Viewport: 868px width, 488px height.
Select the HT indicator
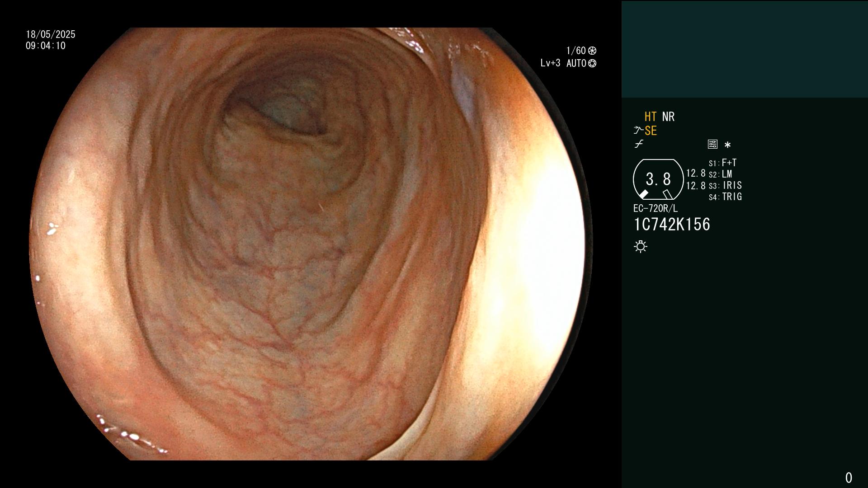coord(651,117)
